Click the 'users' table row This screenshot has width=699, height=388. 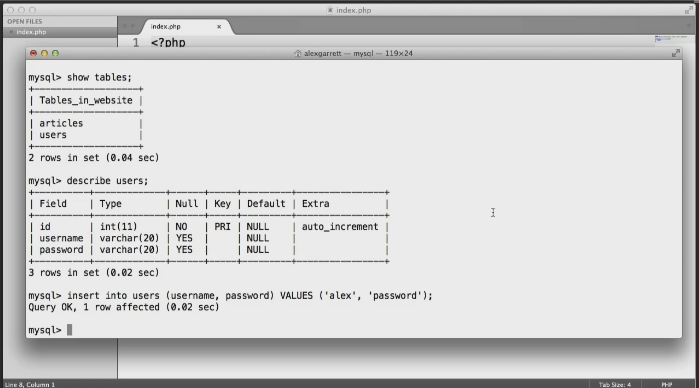coord(53,135)
